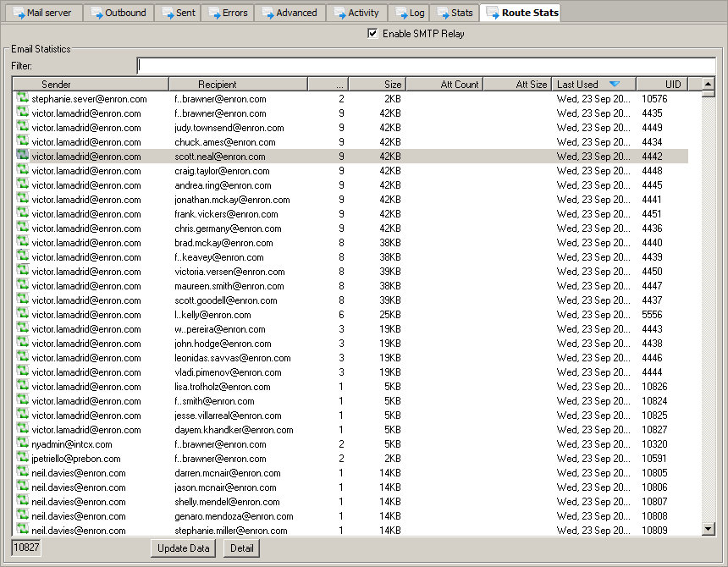The image size is (728, 567).
Task: Click the Outbound tab icon
Action: tap(97, 13)
